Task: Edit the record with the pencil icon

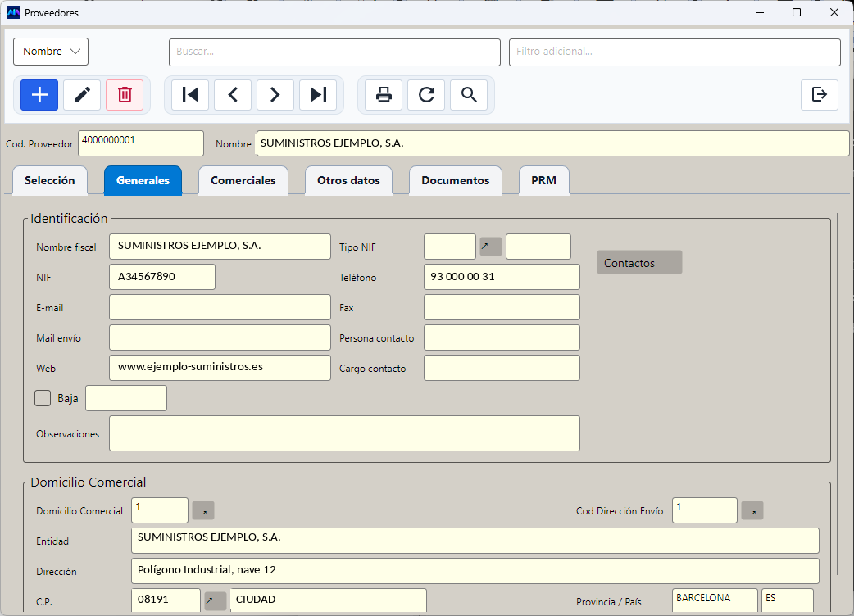Action: 82,95
